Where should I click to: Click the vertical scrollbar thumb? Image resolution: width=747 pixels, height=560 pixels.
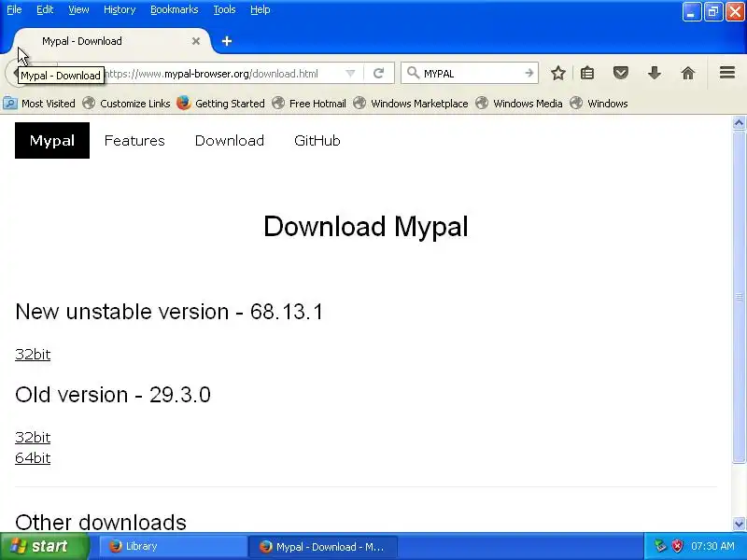coord(739,297)
